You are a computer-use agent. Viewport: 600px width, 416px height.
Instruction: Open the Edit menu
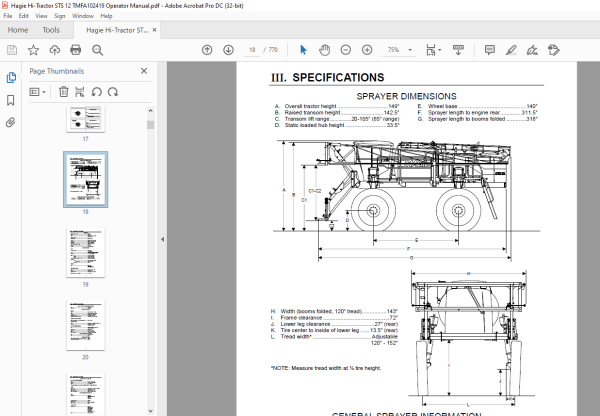[23, 16]
